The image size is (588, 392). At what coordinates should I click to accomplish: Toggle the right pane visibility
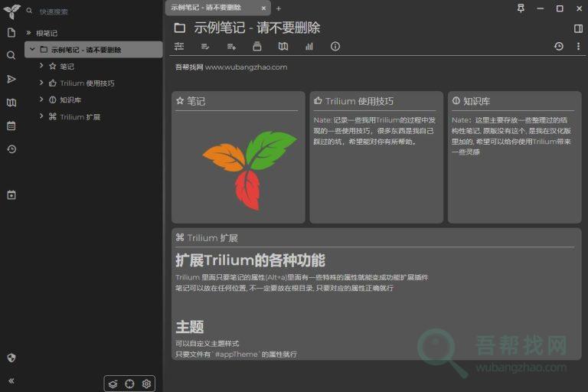578,28
